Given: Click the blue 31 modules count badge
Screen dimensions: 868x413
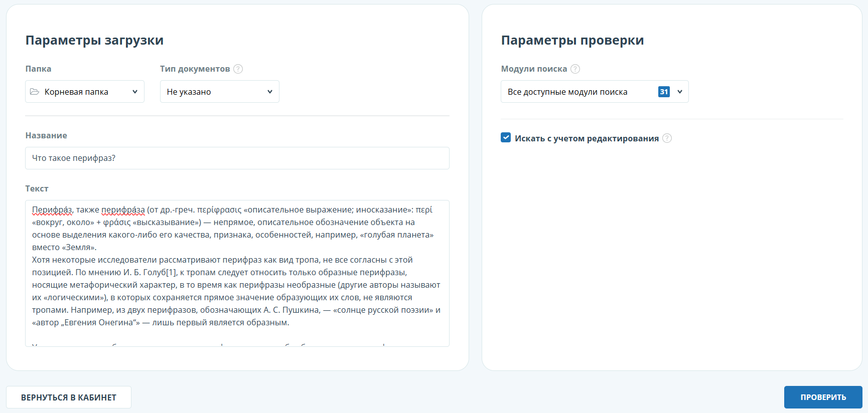Looking at the screenshot, I should click(664, 92).
